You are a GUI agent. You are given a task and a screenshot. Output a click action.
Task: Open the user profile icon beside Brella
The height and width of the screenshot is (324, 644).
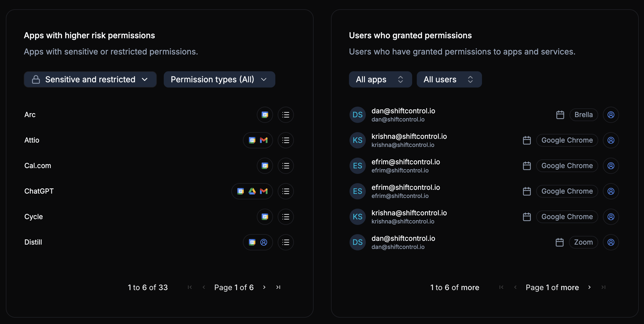[x=611, y=115]
